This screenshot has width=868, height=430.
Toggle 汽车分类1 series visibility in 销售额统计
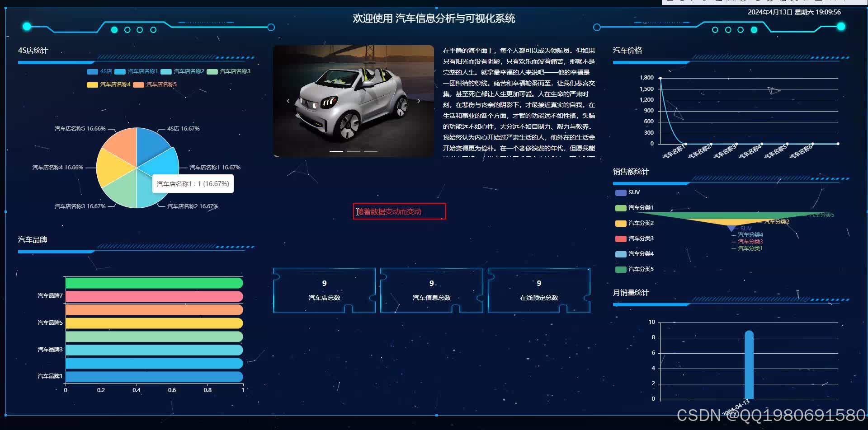point(621,208)
